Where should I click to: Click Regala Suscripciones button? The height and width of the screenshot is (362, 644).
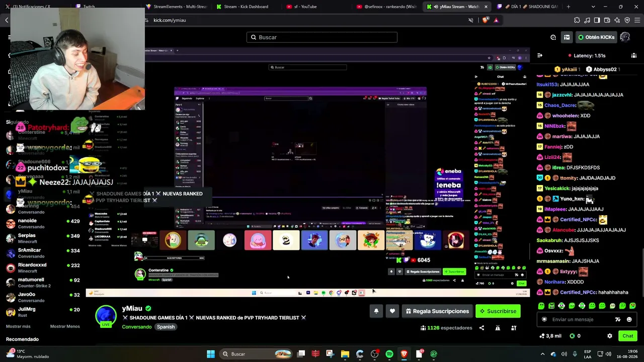436,311
